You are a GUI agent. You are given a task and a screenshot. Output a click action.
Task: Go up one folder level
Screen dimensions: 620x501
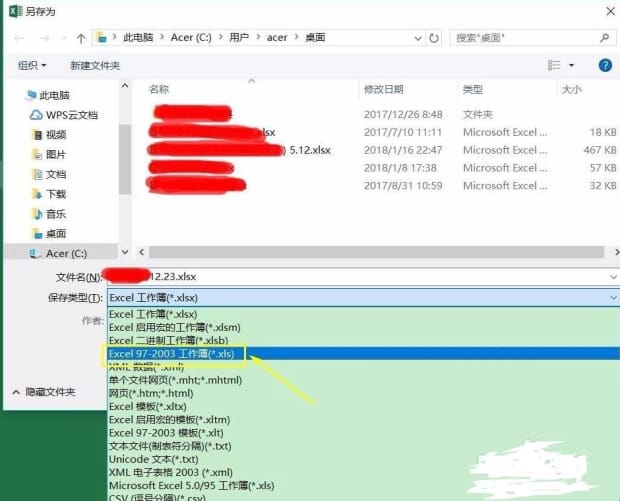coord(81,38)
